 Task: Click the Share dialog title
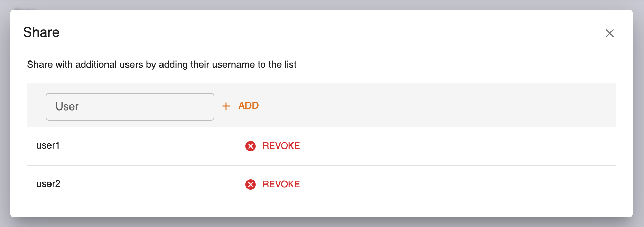click(x=41, y=32)
